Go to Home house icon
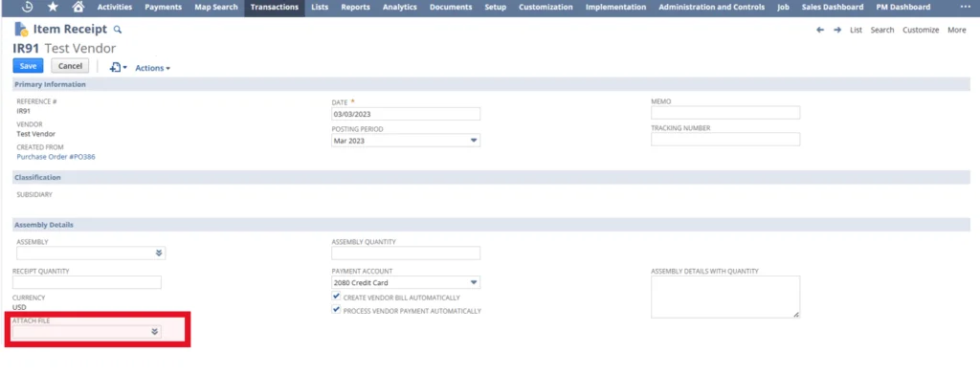The height and width of the screenshot is (375, 980). 78,7
